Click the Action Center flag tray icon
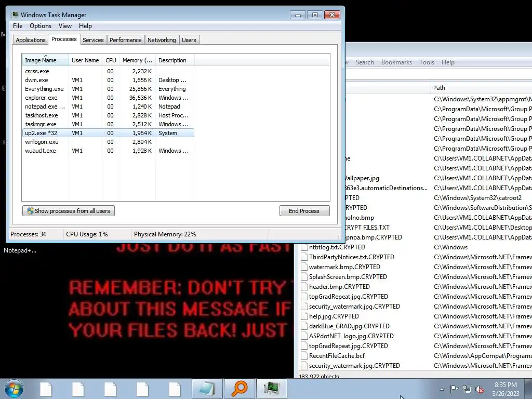This screenshot has height=399, width=532. point(454,389)
